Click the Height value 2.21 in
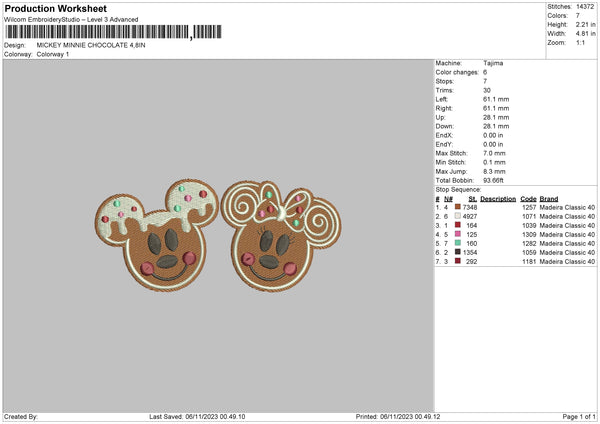The image size is (600, 424). [x=585, y=24]
